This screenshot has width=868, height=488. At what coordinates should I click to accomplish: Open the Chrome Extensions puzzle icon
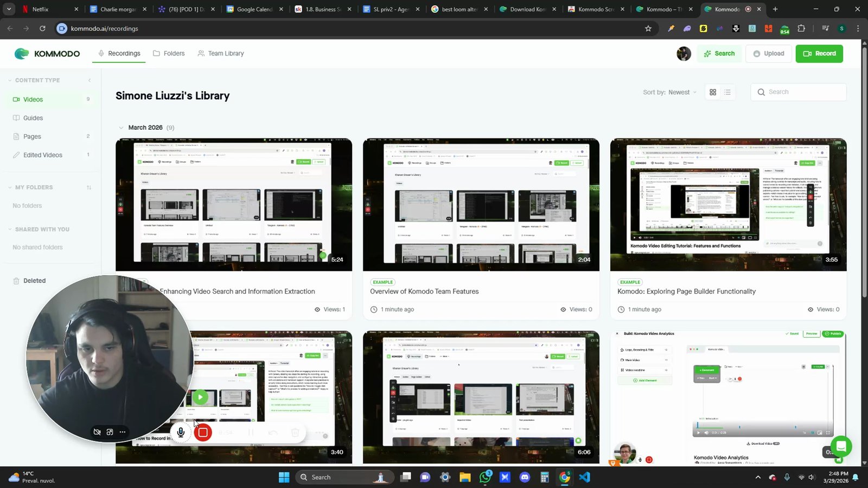[801, 29]
